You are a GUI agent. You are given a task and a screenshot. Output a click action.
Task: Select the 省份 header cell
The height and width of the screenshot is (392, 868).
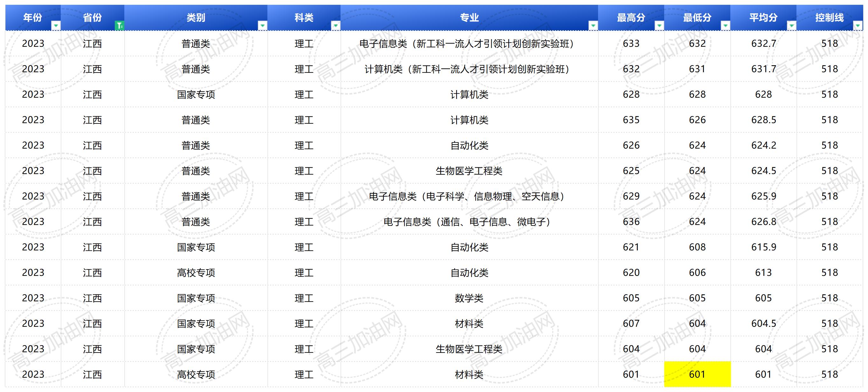pos(93,17)
